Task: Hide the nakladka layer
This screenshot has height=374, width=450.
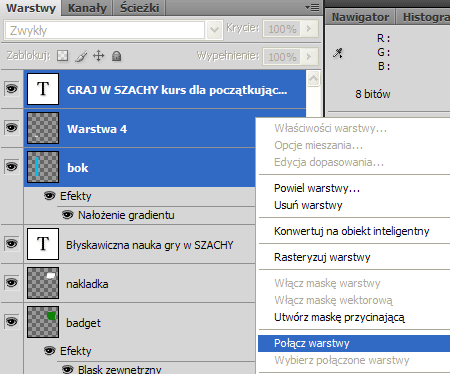Action: pos(12,283)
